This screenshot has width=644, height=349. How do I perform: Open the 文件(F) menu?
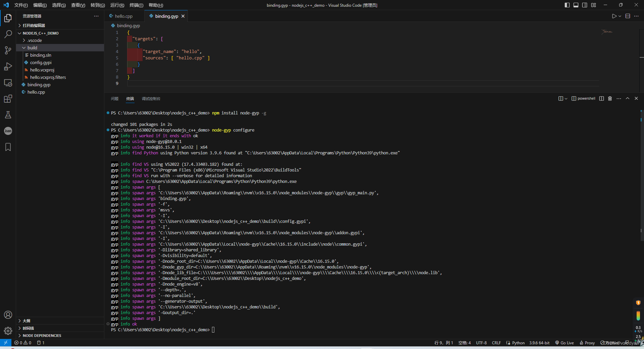(21, 5)
